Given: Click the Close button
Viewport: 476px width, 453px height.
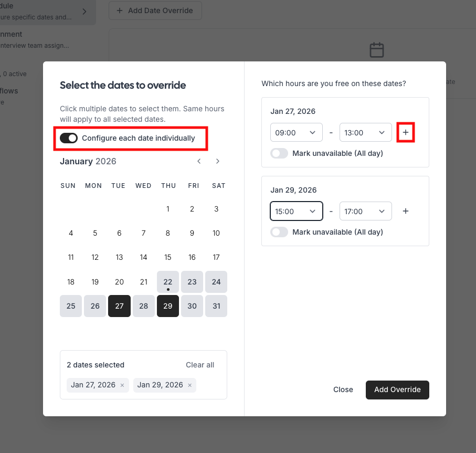Looking at the screenshot, I should [343, 390].
